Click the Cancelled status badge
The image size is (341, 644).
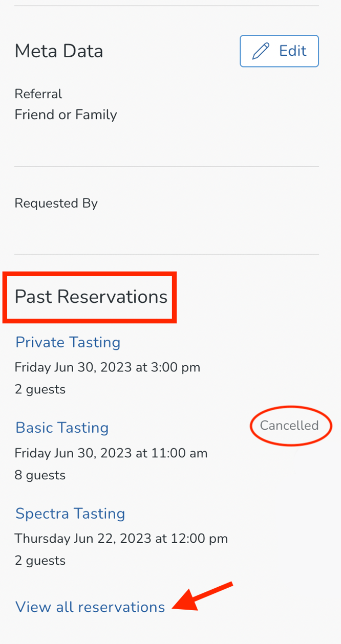tap(290, 425)
